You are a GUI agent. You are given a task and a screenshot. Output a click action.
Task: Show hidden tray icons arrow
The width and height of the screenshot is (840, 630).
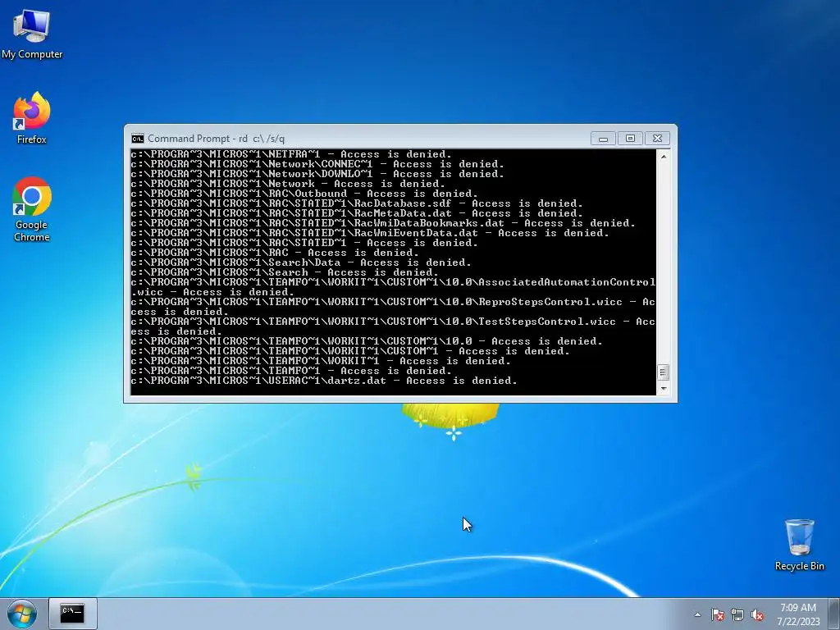coord(697,614)
